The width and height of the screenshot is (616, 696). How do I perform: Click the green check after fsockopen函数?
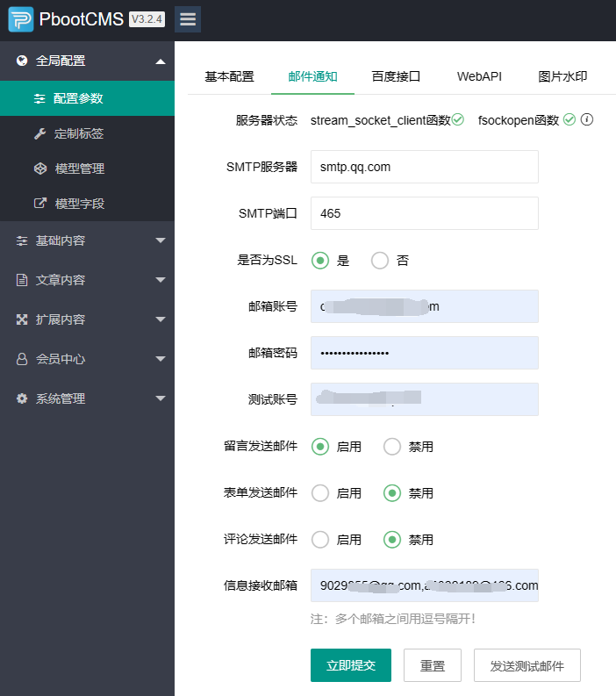pyautogui.click(x=569, y=119)
